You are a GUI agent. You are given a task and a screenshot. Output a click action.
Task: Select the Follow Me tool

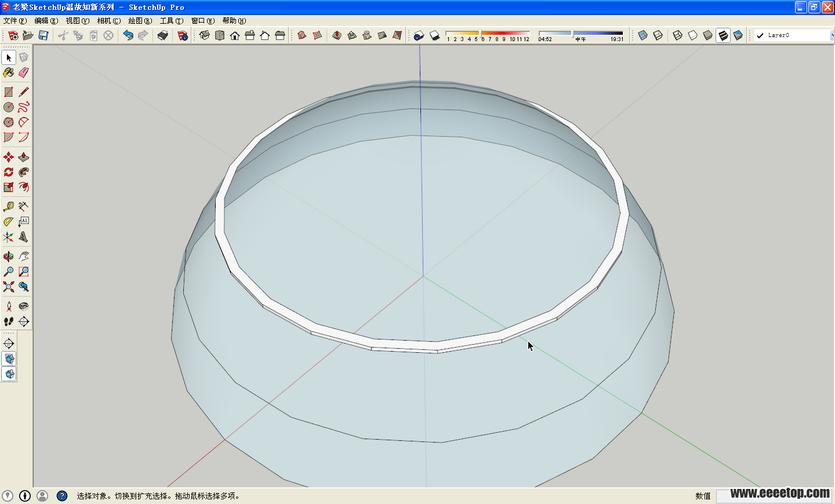point(24,172)
